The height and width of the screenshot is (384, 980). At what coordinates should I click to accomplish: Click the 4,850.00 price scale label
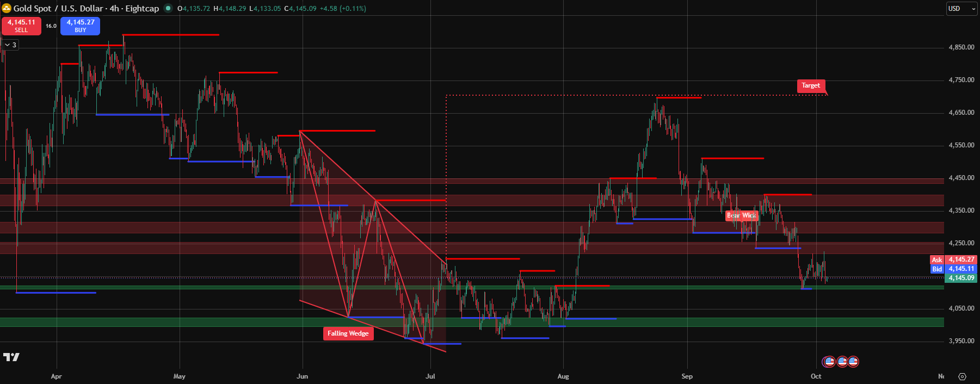961,47
